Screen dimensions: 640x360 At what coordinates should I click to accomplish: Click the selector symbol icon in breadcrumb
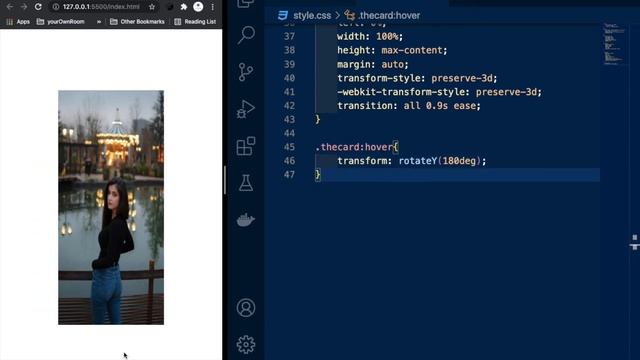tap(349, 16)
